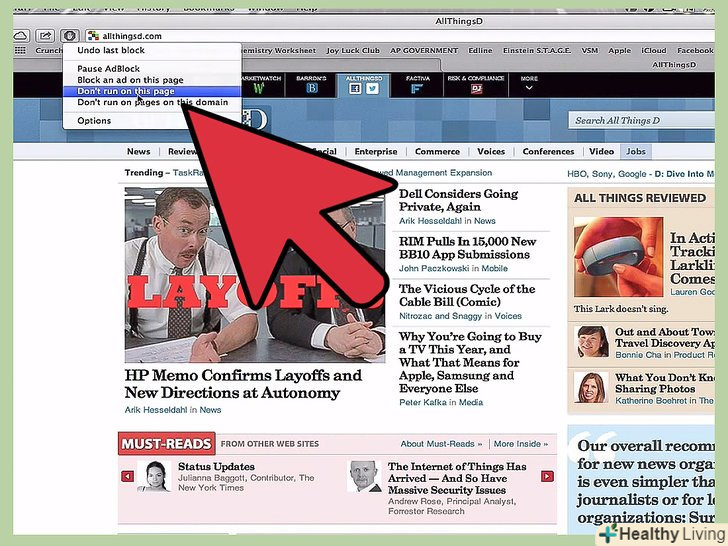Click the AdBlock extension toolbar icon
The image size is (728, 546).
pos(70,36)
